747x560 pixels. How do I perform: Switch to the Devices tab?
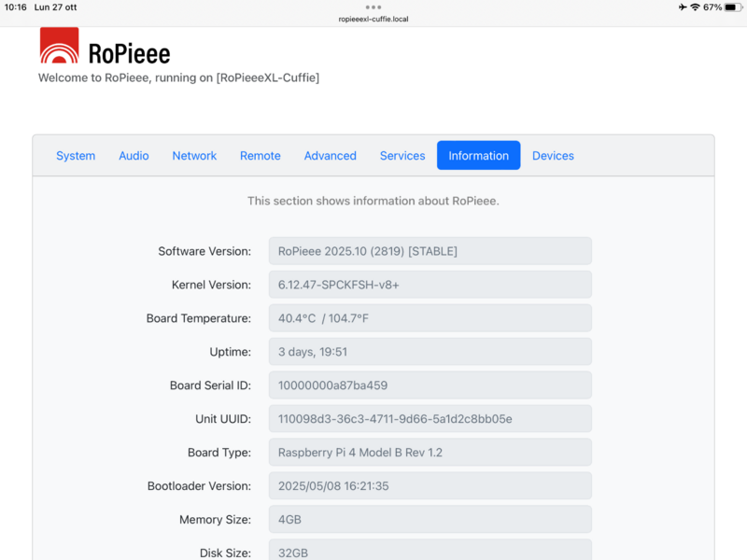coord(553,156)
